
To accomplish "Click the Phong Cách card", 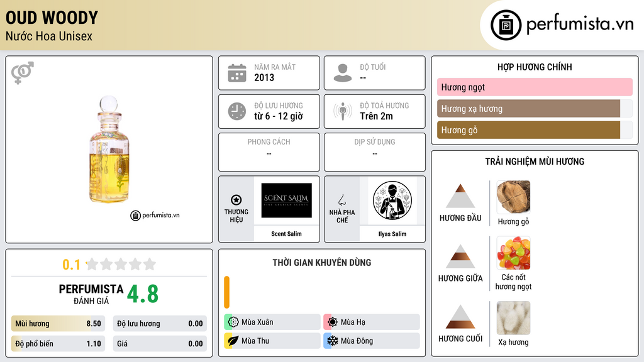I will tap(269, 152).
